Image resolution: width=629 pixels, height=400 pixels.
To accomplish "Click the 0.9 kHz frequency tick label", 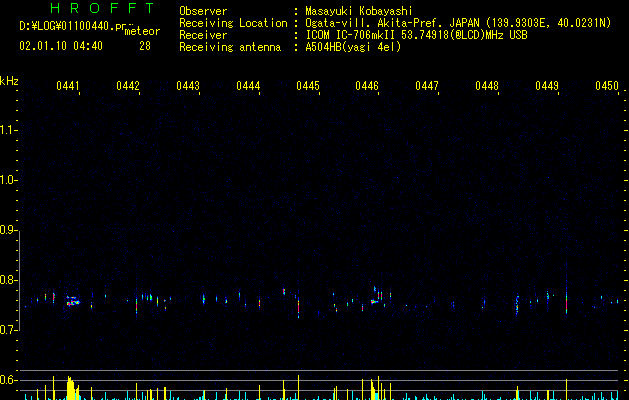I will 8,230.
